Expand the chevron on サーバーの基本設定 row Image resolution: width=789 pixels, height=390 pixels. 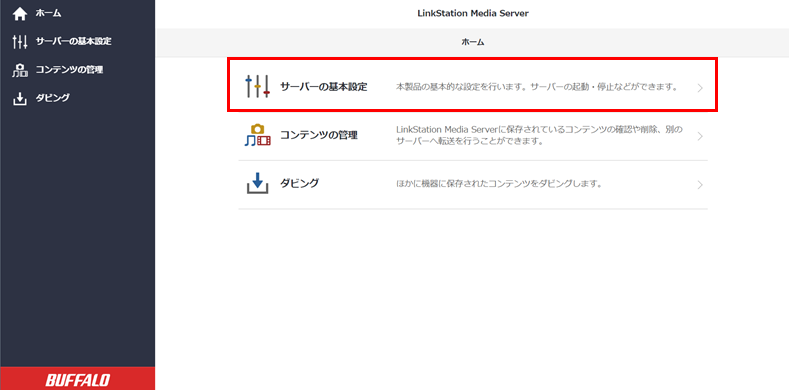[x=700, y=88]
